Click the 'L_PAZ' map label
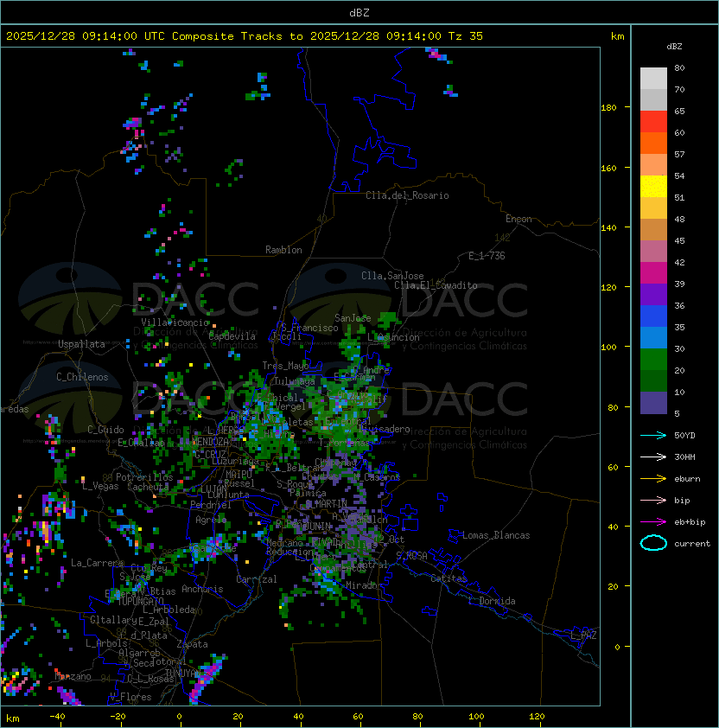Viewport: 719px width, 728px height. pyautogui.click(x=583, y=635)
